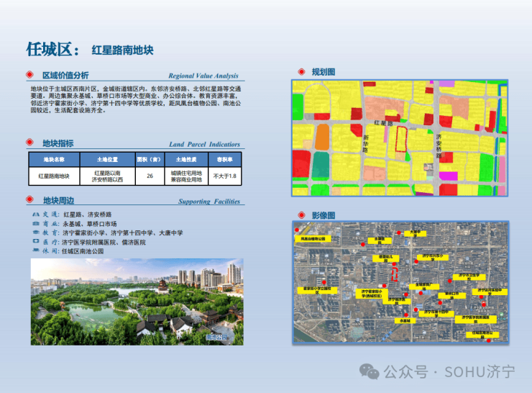532x393 pixels.
Task: Click the 任城区 main title
Action: point(53,50)
